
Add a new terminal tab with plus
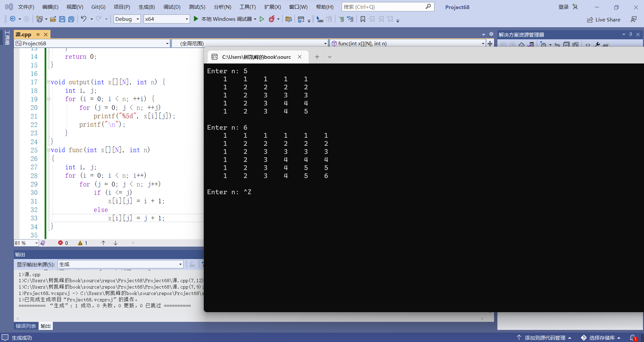coord(317,57)
